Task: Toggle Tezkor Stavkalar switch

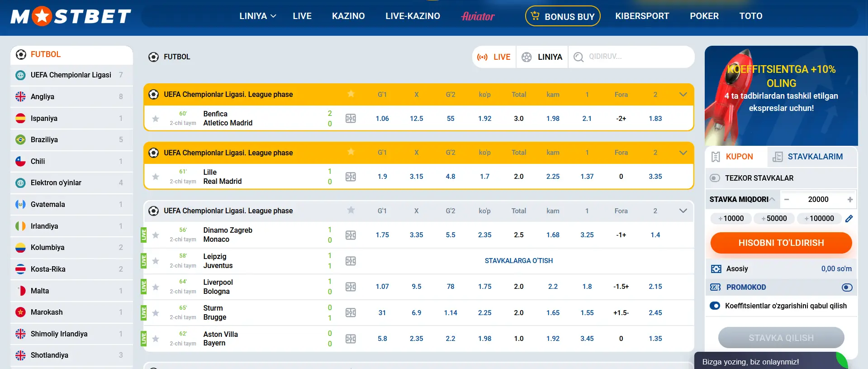Action: pyautogui.click(x=715, y=178)
